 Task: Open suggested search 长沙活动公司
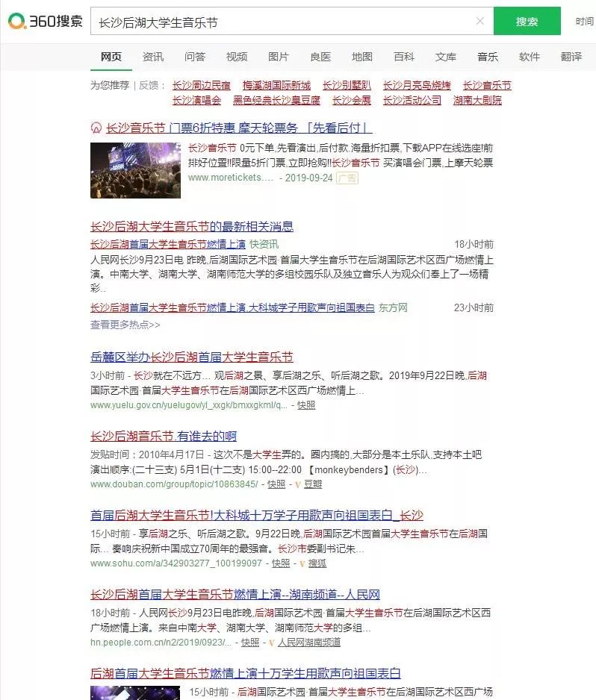412,100
